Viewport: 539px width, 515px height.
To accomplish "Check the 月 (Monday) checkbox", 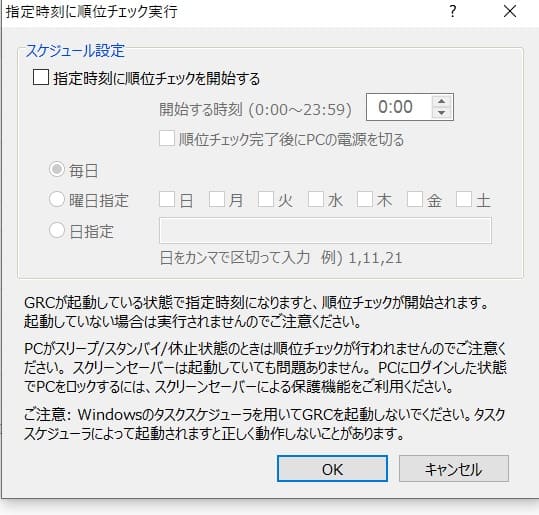I will (217, 199).
